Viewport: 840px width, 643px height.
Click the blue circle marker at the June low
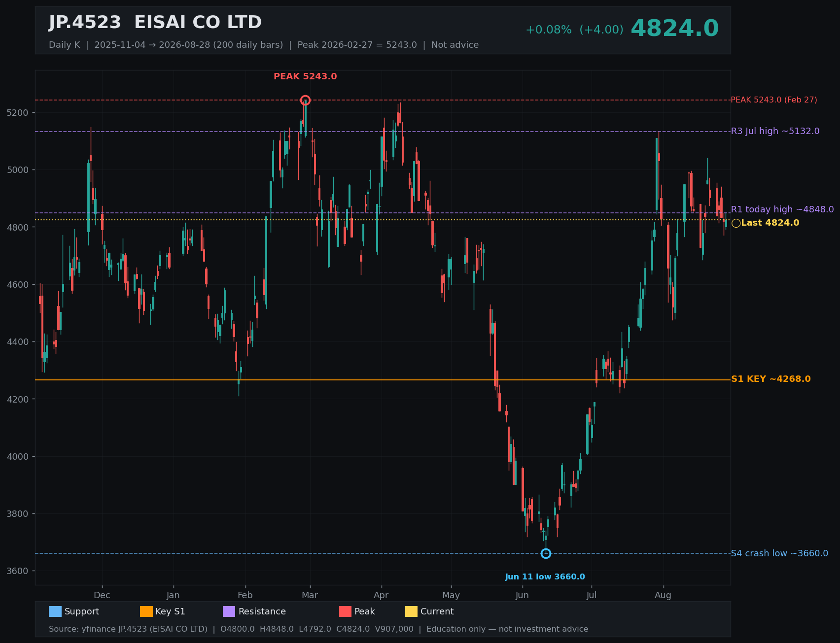pos(546,553)
